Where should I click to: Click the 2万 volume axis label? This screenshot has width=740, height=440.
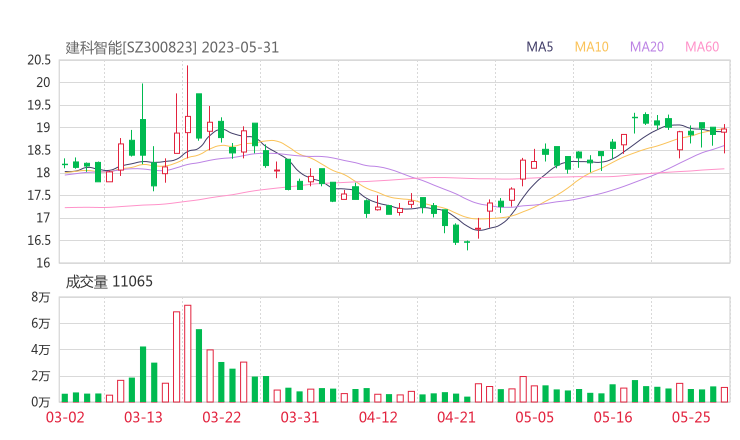[41, 376]
